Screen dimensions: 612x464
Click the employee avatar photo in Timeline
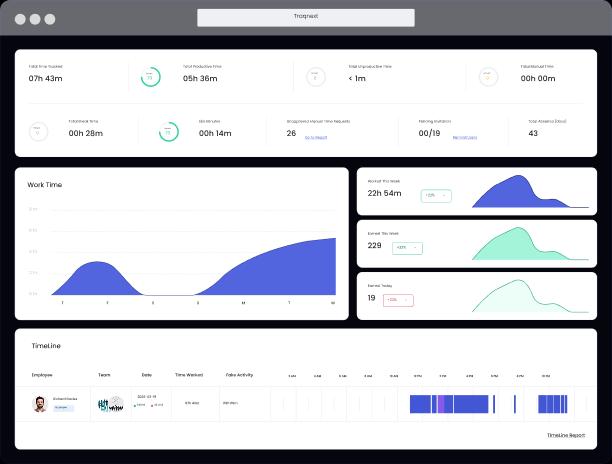39,404
